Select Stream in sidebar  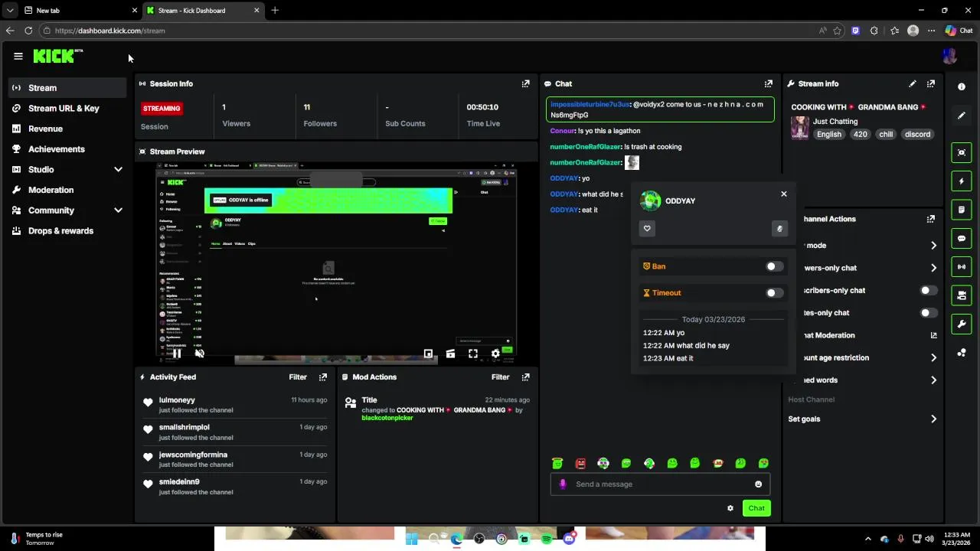[67, 88]
